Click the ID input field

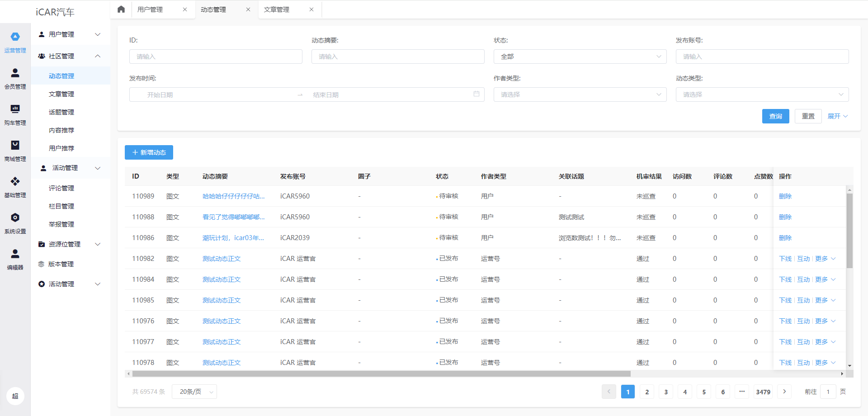(x=216, y=57)
